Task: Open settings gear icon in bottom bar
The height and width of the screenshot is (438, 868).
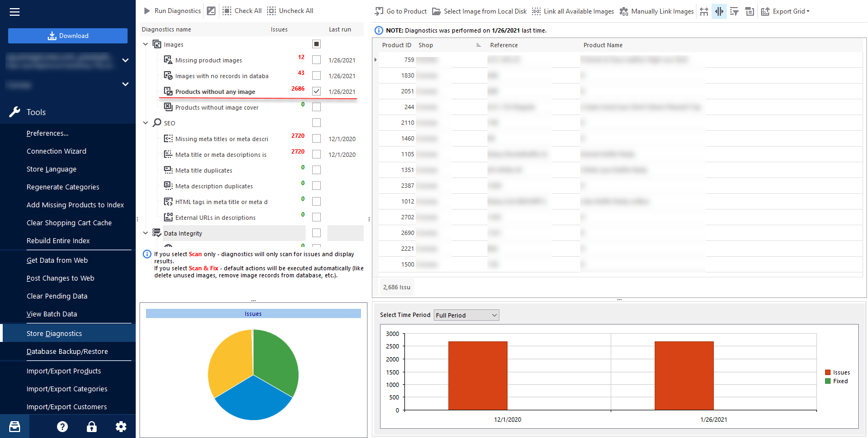Action: coord(121,427)
